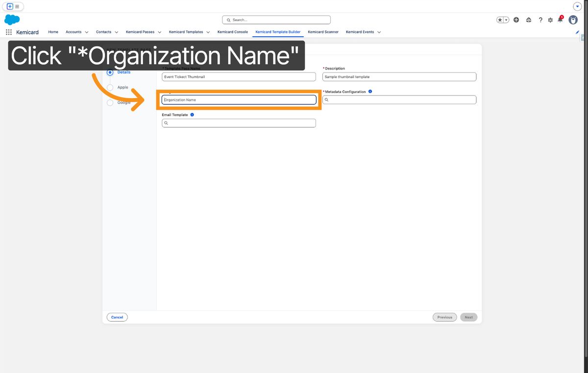Image resolution: width=588 pixels, height=373 pixels.
Task: Open the App Launcher grid icon
Action: click(9, 32)
